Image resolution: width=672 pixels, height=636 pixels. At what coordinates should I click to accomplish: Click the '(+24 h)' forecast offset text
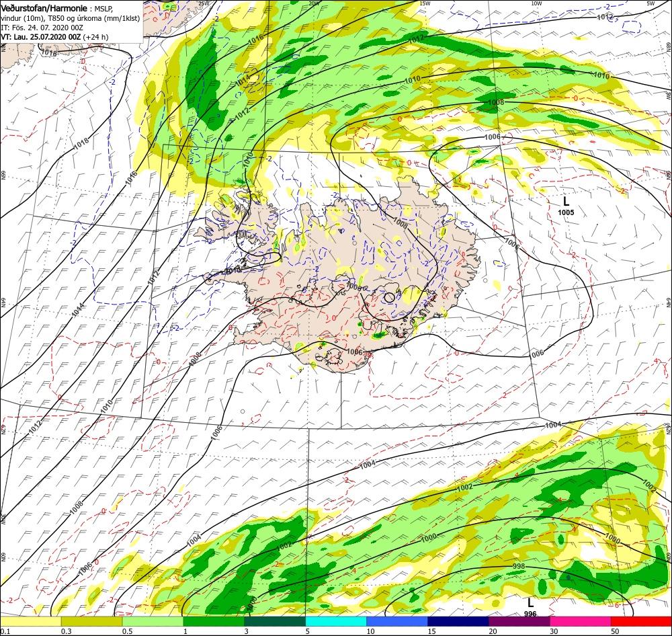pos(95,37)
